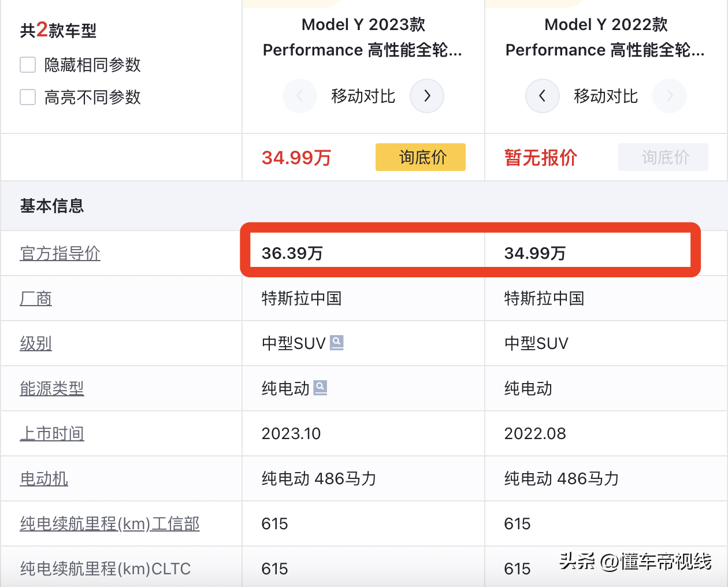This screenshot has width=728, height=587.
Task: Click the 34.99万 red quoted price
Action: tap(296, 157)
